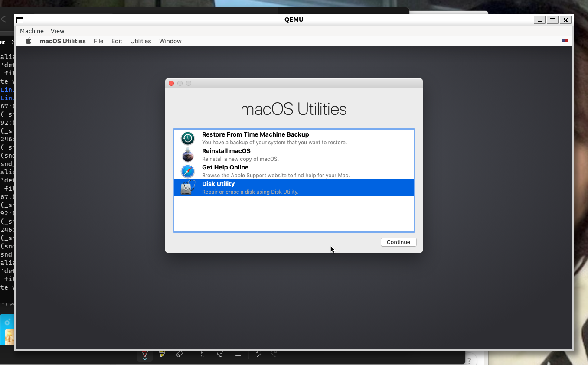The height and width of the screenshot is (365, 588).
Task: Click the undo arrow in bottom toolbar
Action: [x=258, y=354]
